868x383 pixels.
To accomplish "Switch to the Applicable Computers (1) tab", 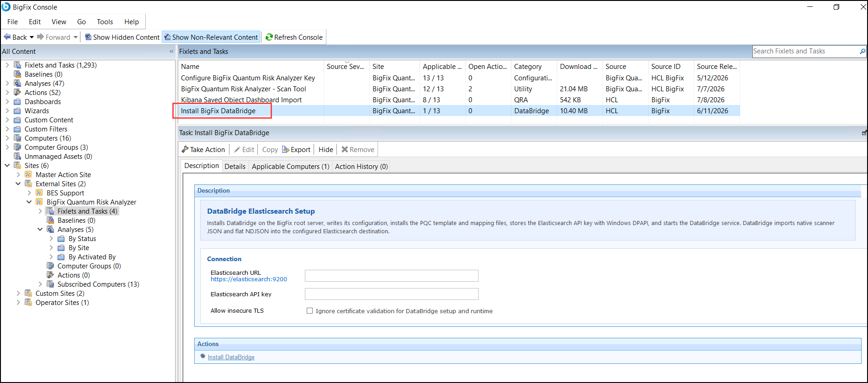I will point(291,166).
